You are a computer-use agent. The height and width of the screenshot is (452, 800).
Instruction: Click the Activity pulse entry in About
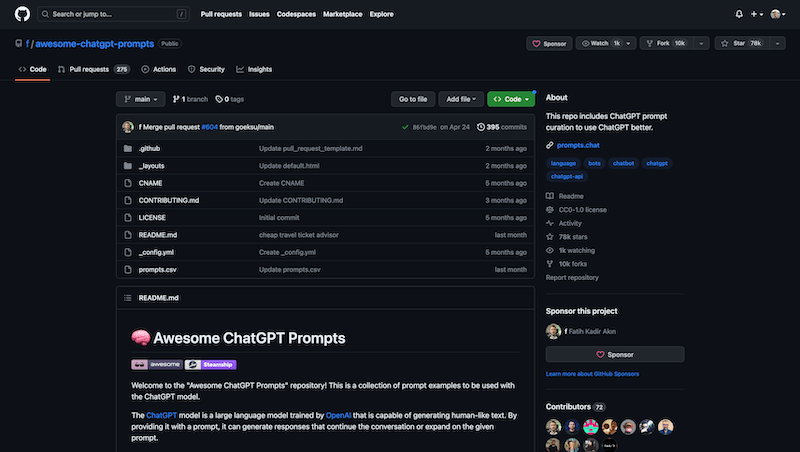(x=569, y=223)
